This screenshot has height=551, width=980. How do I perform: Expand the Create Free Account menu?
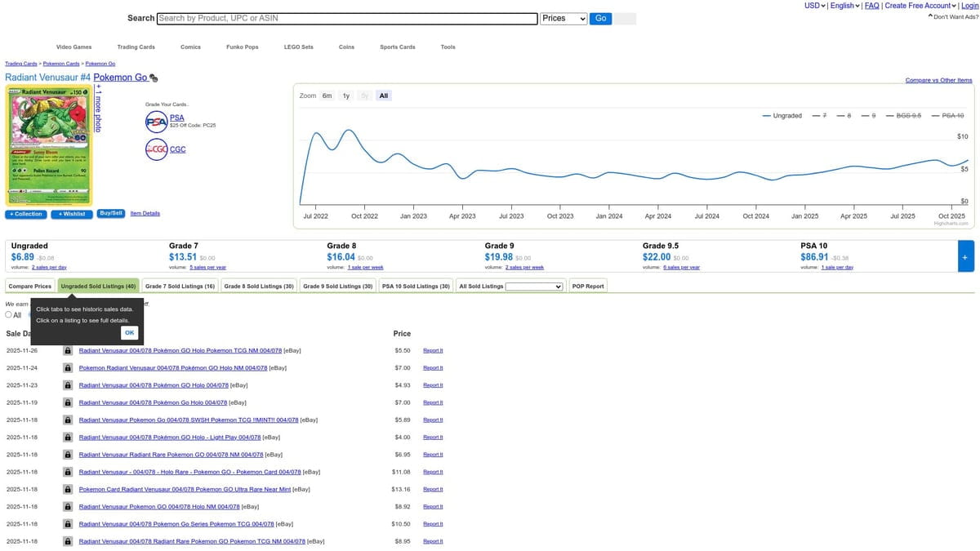point(920,6)
